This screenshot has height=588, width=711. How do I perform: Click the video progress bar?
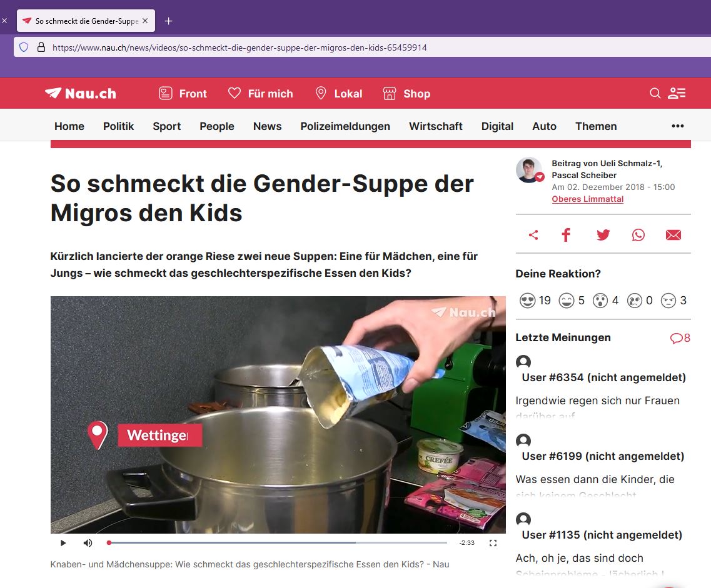pyautogui.click(x=277, y=543)
